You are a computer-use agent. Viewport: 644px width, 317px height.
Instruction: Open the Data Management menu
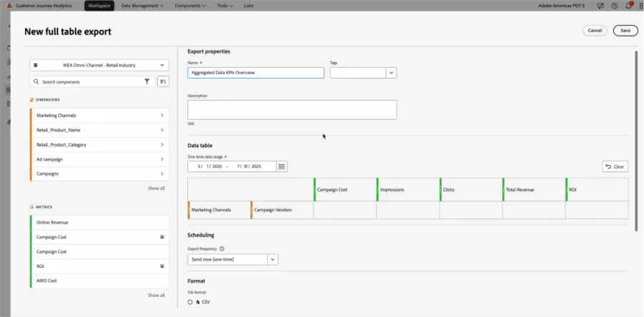142,6
